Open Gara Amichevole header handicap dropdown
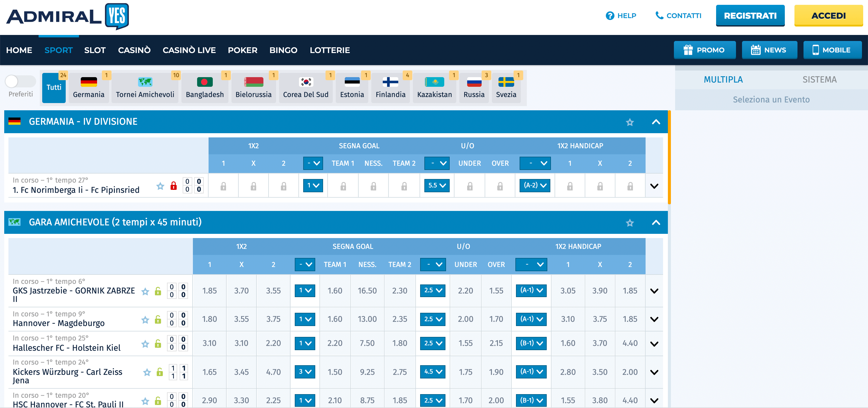The image size is (868, 408). [531, 265]
